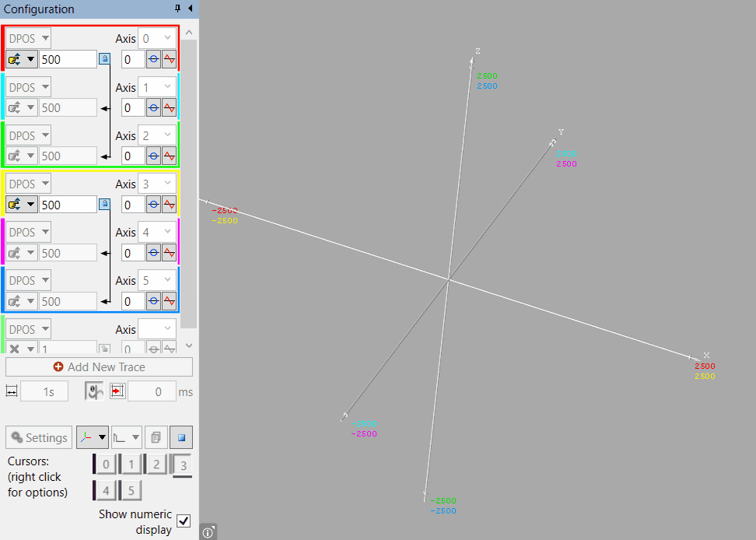756x540 pixels.
Task: Click the Y axis label in the 3D view
Action: 562,131
